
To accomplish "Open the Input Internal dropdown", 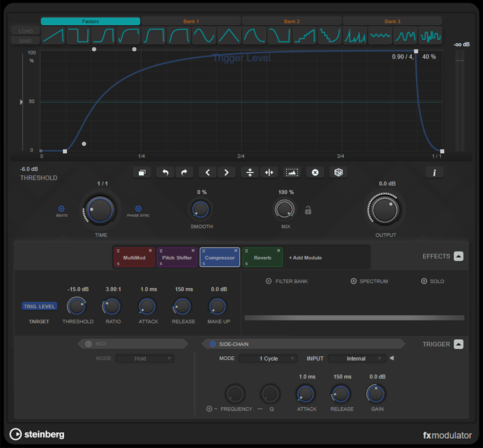I will tap(357, 359).
